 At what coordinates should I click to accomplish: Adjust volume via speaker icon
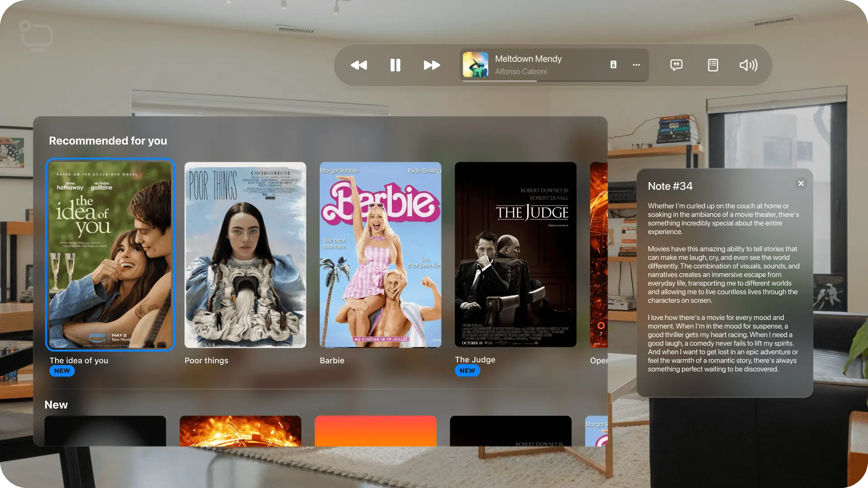coord(749,65)
